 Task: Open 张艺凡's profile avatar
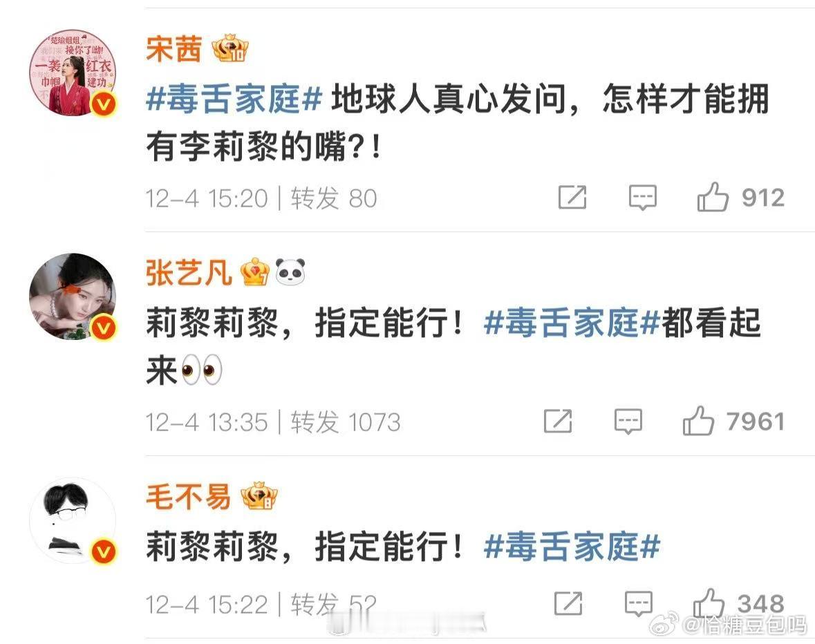(73, 296)
